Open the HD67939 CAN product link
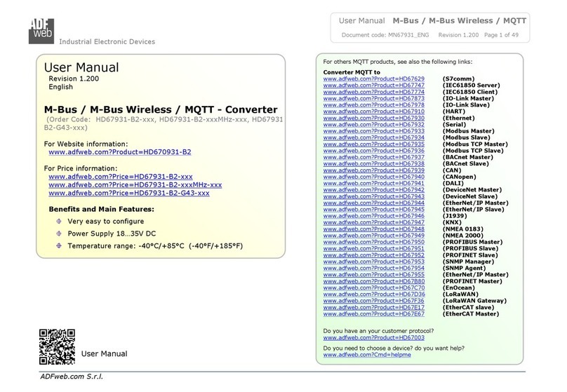The width and height of the screenshot is (567, 392). click(374, 170)
